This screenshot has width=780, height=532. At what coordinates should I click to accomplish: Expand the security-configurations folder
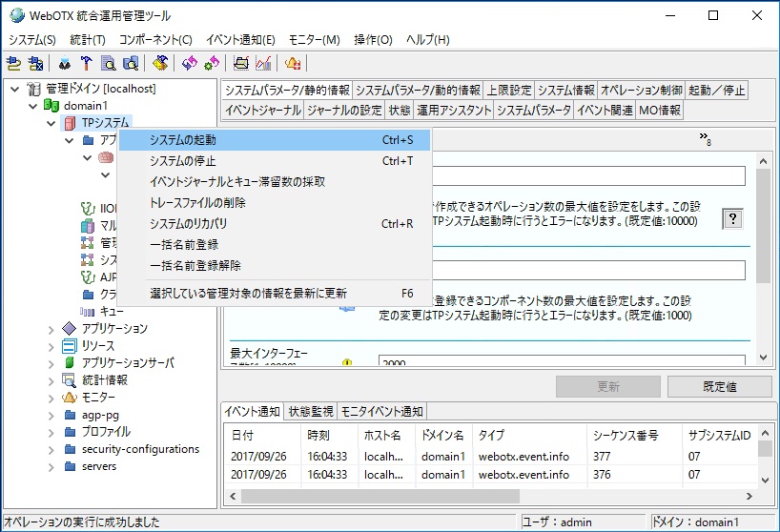click(51, 449)
